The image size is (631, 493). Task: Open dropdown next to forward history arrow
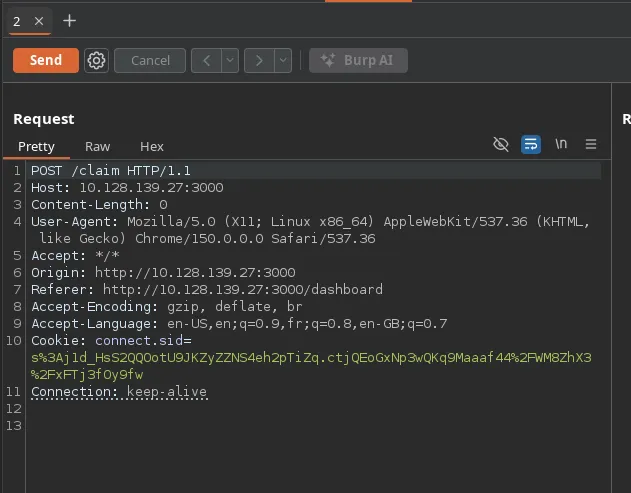coord(283,61)
